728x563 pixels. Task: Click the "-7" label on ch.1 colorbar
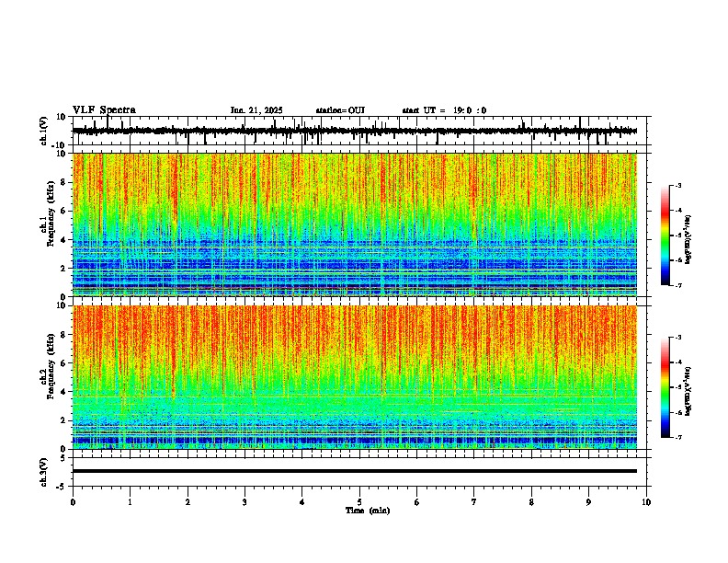[x=677, y=286]
